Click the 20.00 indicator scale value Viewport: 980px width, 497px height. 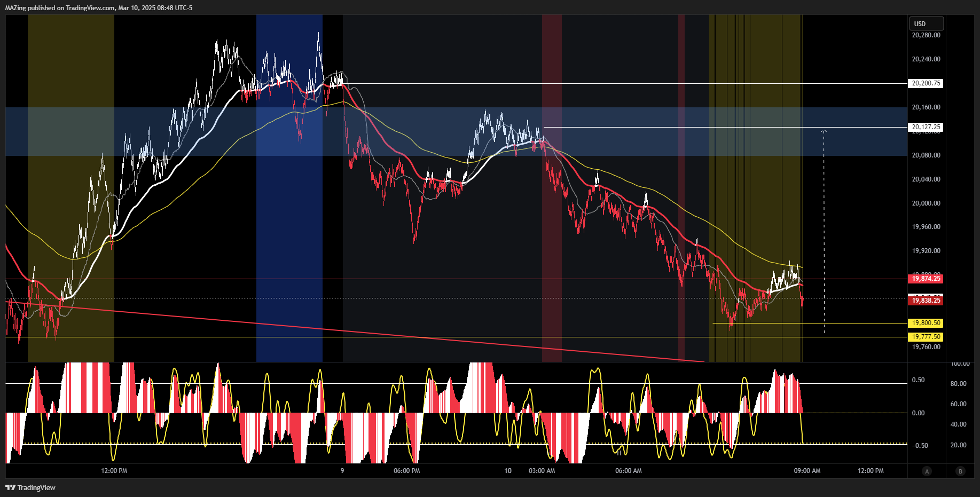pos(958,445)
